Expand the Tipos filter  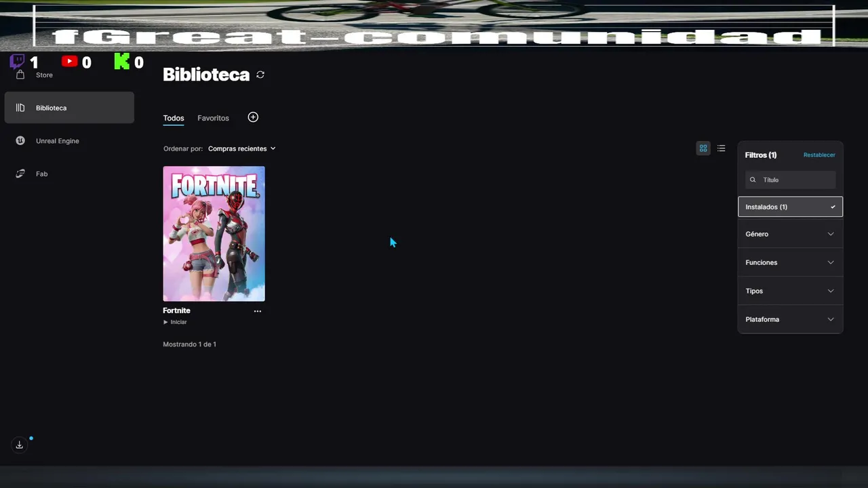[x=790, y=291]
